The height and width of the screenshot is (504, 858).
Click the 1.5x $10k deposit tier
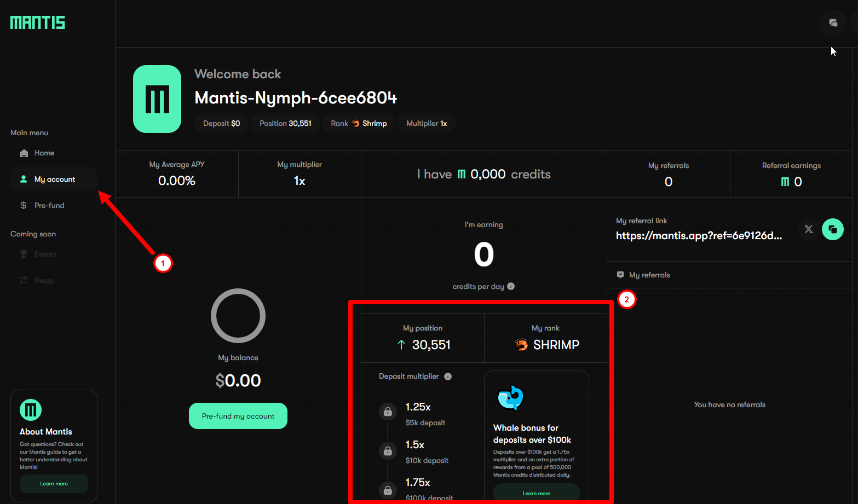pos(427,452)
